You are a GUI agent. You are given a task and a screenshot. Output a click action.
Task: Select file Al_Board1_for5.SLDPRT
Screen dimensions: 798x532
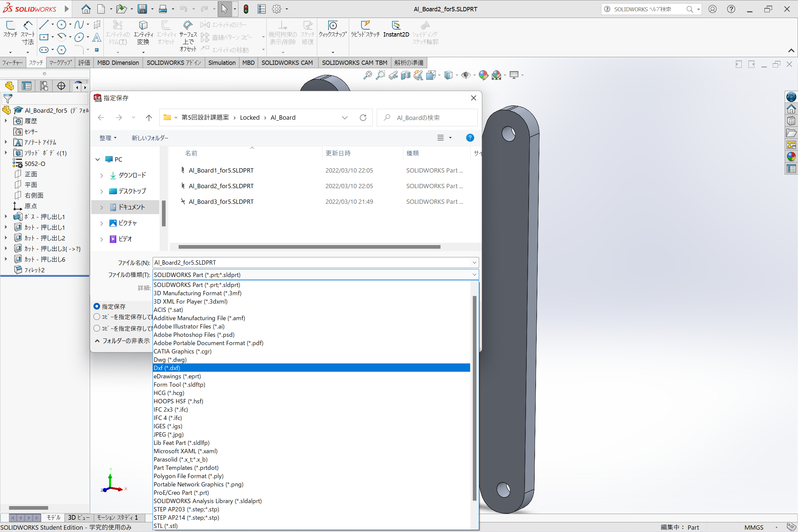click(x=221, y=171)
